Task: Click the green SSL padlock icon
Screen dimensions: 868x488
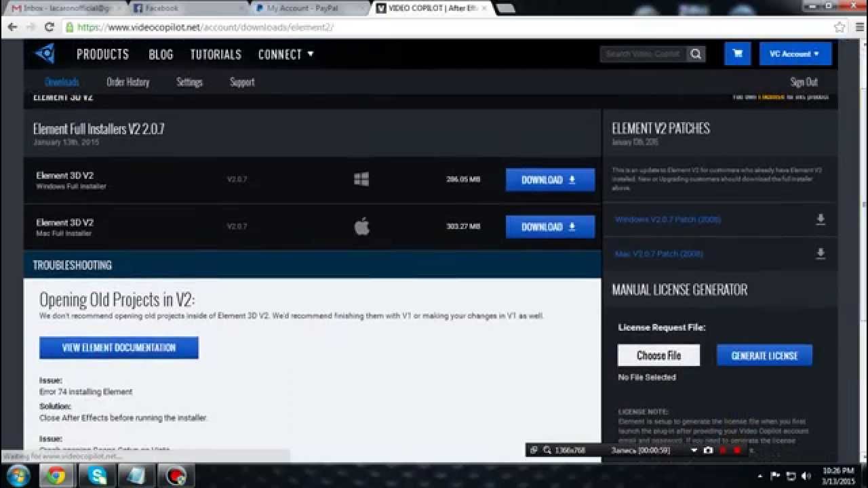Action: [69, 28]
